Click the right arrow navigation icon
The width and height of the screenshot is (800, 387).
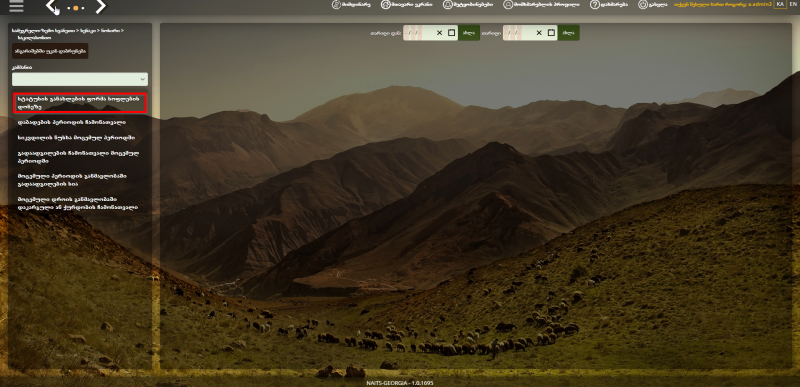pos(101,7)
